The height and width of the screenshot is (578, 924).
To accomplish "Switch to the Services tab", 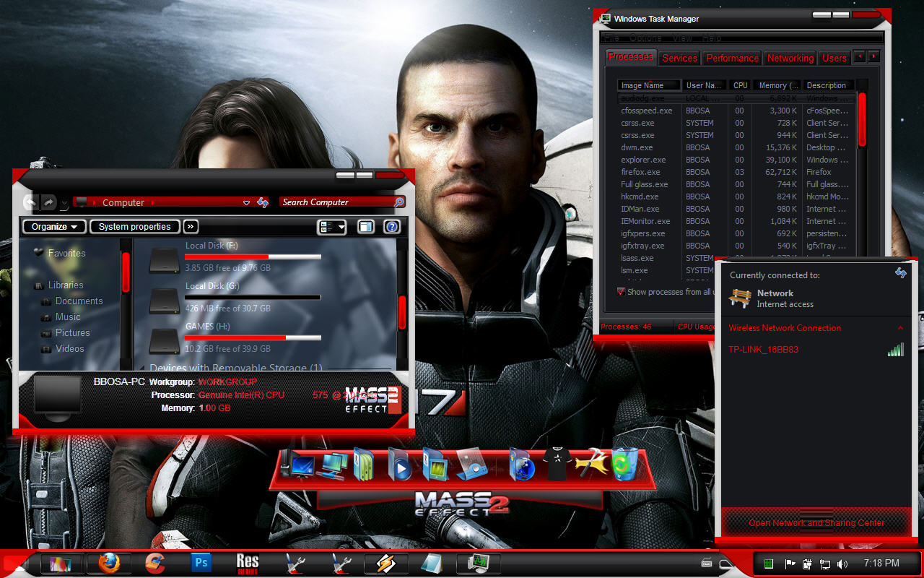I will [x=679, y=58].
